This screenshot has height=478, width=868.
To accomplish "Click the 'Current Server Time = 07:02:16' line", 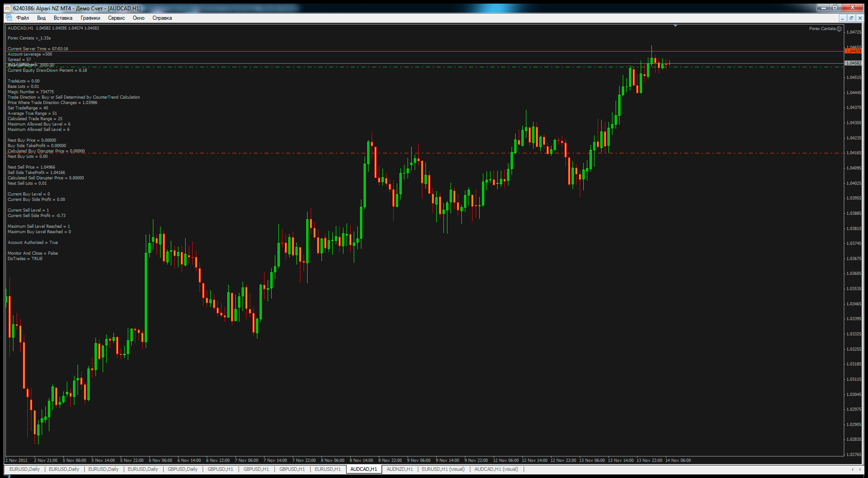I will pyautogui.click(x=38, y=49).
